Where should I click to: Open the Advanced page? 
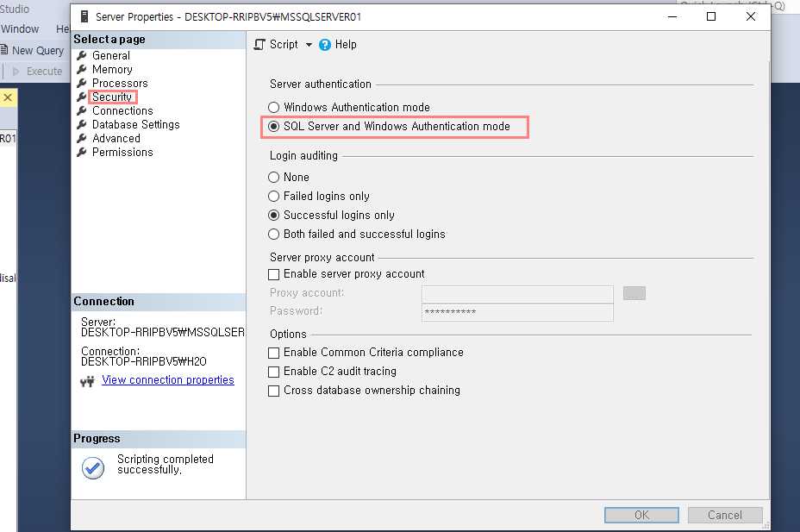click(x=116, y=138)
